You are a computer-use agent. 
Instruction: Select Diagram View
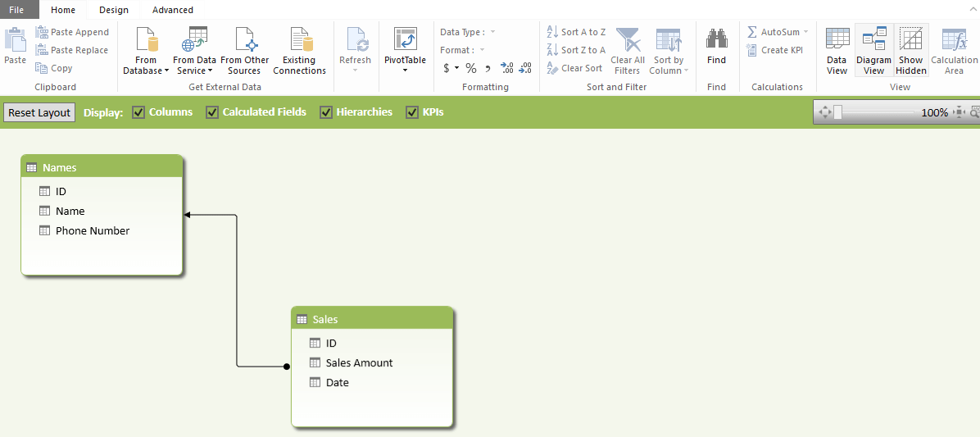[x=873, y=52]
